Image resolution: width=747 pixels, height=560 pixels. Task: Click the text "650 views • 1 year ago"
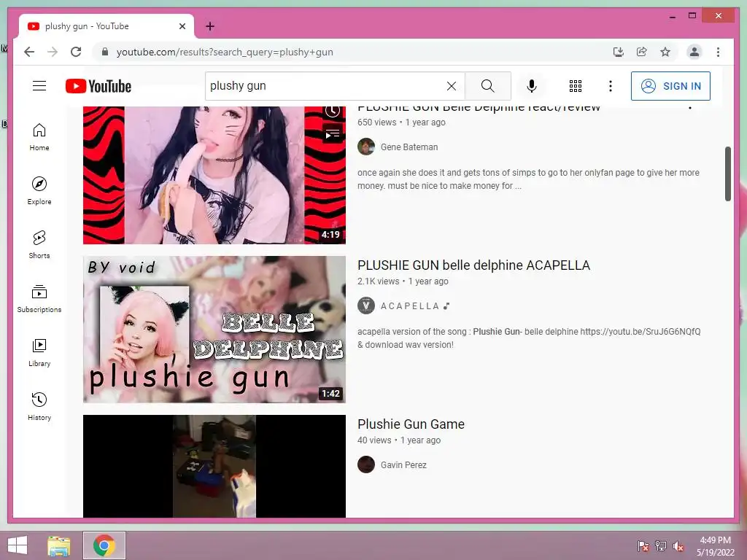[x=401, y=122]
